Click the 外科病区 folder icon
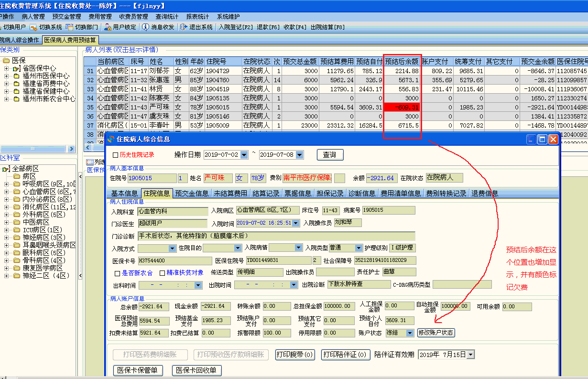Image resolution: width=588 pixels, height=379 pixels. [x=17, y=215]
